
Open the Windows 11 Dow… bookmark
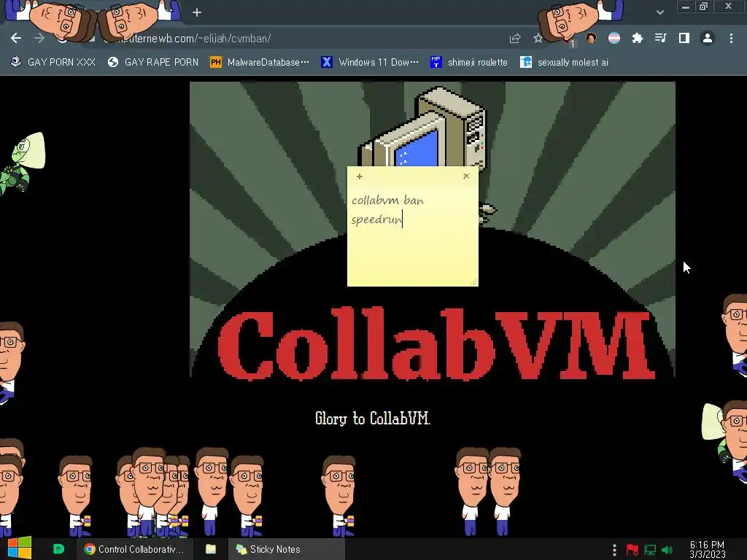[x=370, y=63]
